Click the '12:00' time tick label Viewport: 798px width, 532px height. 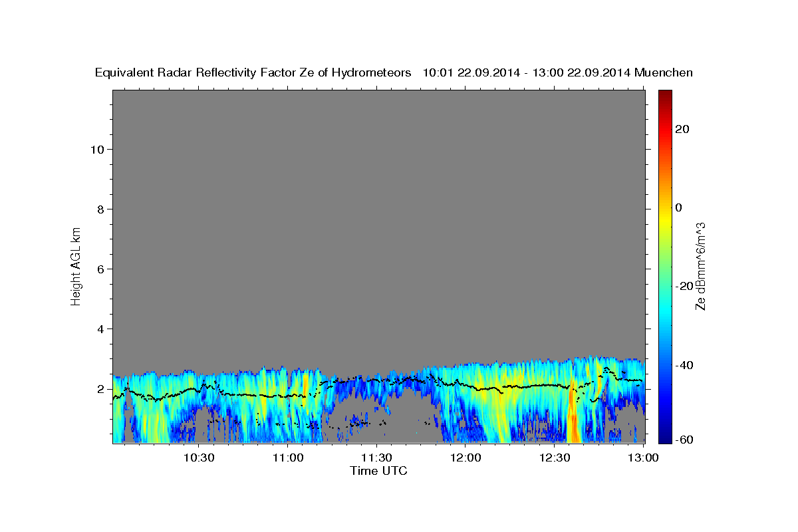coord(465,458)
